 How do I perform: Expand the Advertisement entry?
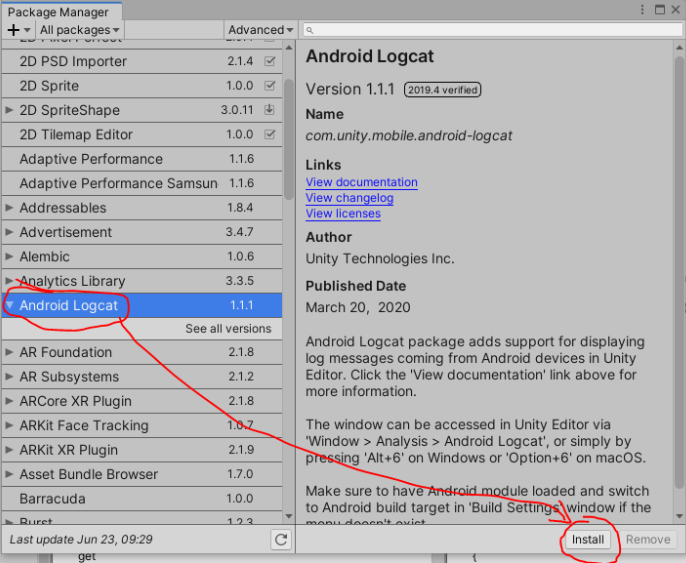point(9,232)
